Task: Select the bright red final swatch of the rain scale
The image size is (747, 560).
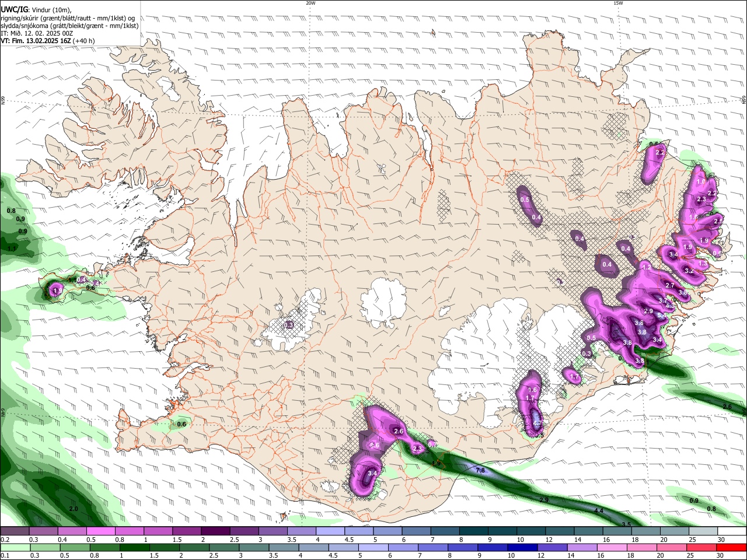Action: pyautogui.click(x=731, y=547)
